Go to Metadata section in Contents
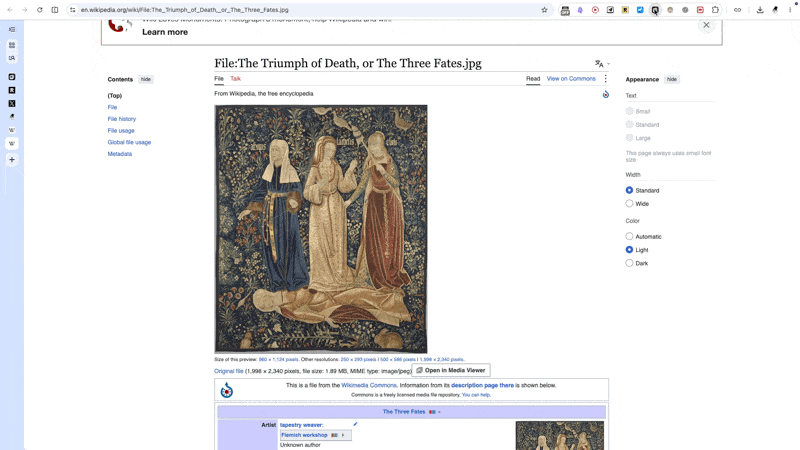Screen dimensions: 800x450 point(119,154)
